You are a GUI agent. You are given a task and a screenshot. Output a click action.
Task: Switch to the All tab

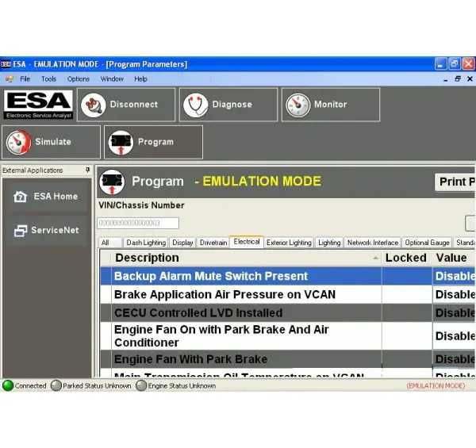110,243
